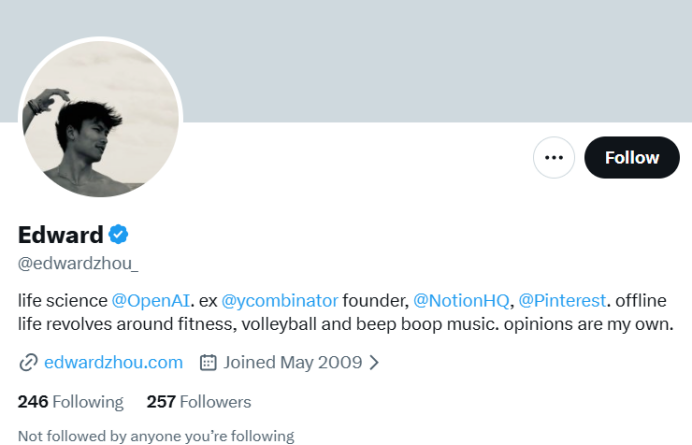Click the Joined May 2009 text
Image resolution: width=692 pixels, height=445 pixels.
pyautogui.click(x=293, y=362)
